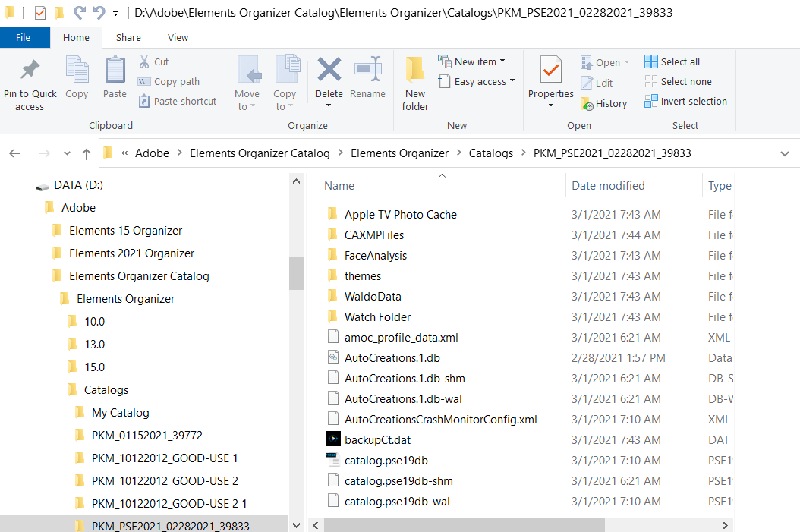Screen dimensions: 800x532
Task: Select the 13.0 folder in tree
Action: (x=94, y=345)
